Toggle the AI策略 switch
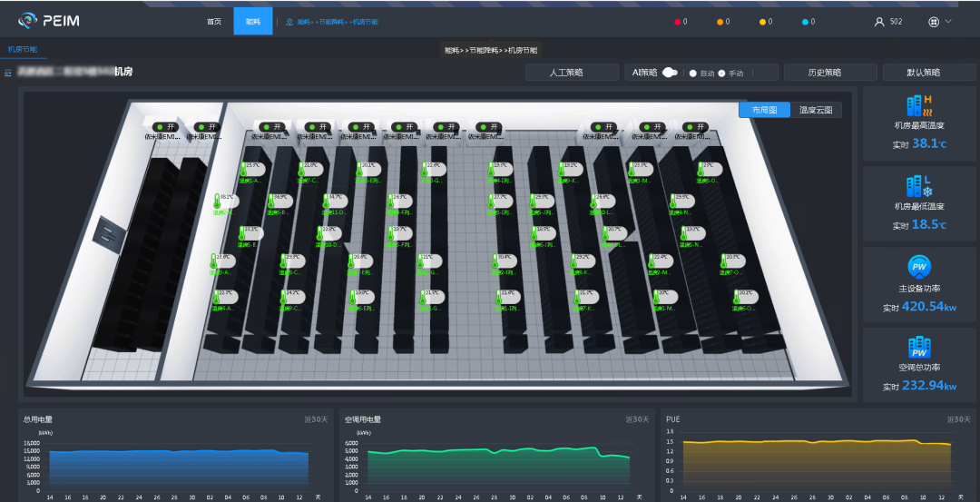The height and width of the screenshot is (502, 980). pos(670,73)
